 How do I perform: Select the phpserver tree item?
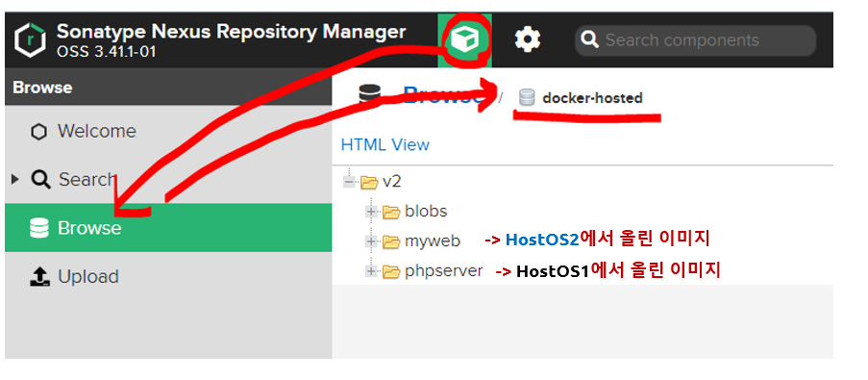443,271
